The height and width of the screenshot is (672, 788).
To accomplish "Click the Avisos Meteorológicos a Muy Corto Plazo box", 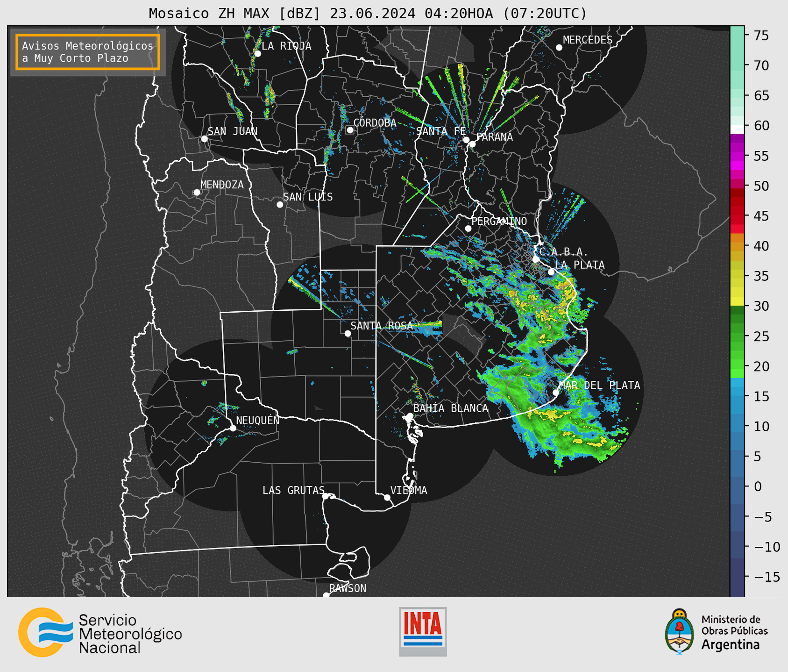I will pyautogui.click(x=88, y=52).
